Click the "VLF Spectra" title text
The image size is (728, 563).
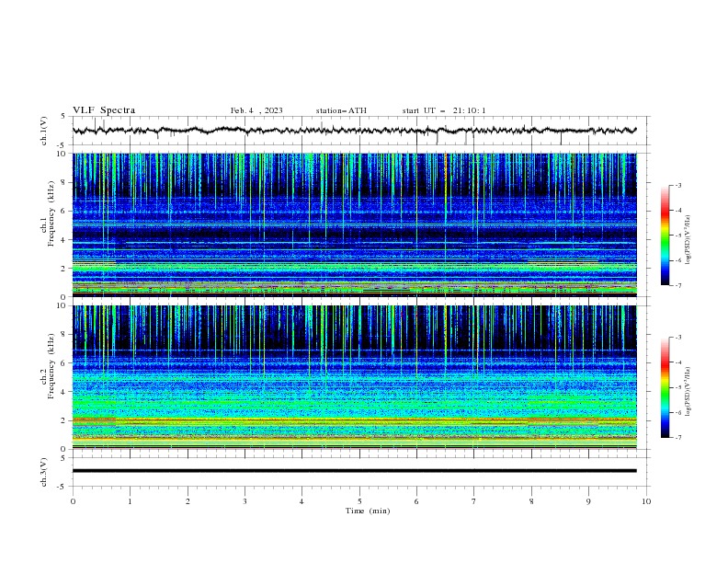[x=104, y=110]
